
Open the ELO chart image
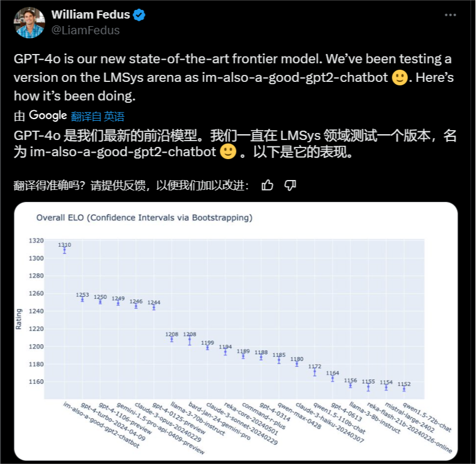(x=235, y=331)
